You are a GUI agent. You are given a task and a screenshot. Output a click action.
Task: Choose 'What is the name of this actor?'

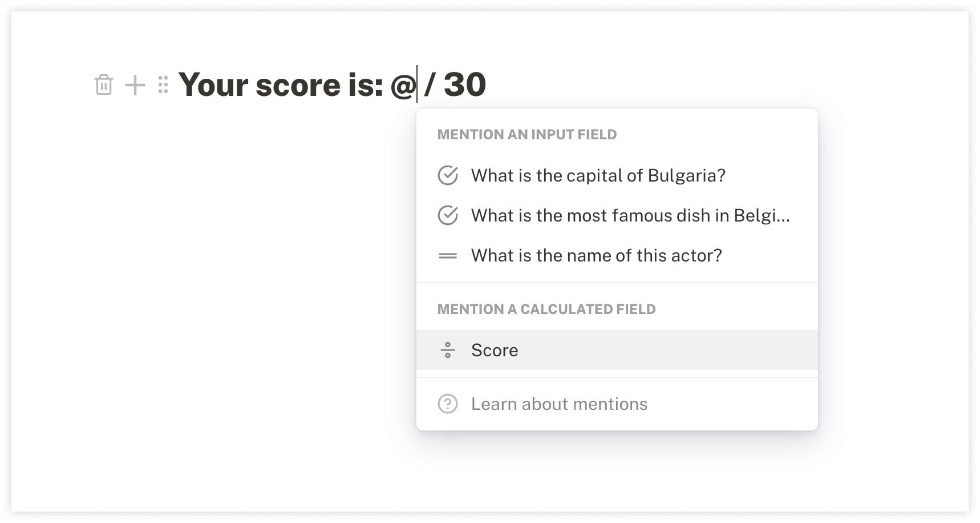click(617, 255)
